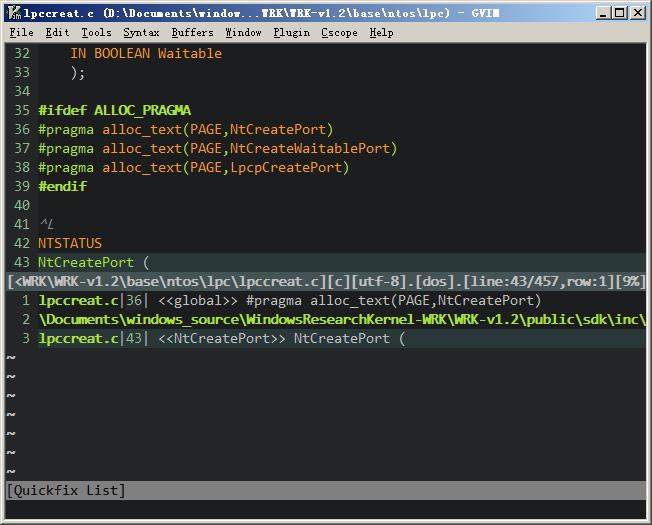Click line number 40 in the gutter
The height and width of the screenshot is (525, 652).
[x=22, y=205]
